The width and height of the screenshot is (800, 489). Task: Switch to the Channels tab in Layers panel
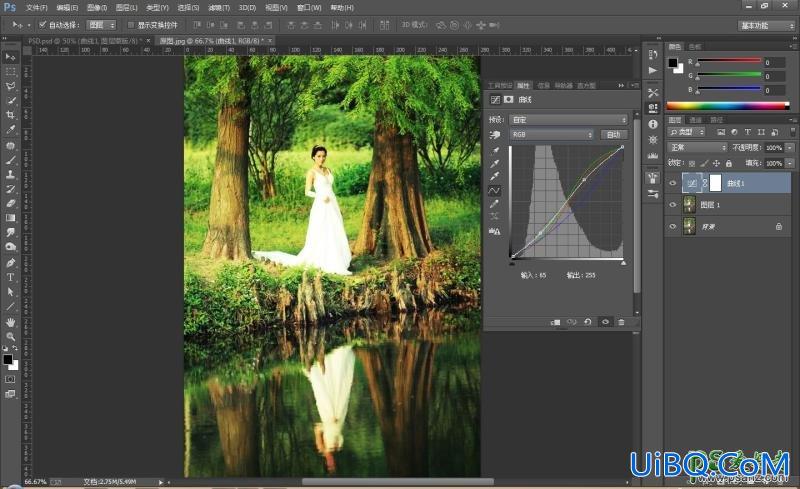695,120
